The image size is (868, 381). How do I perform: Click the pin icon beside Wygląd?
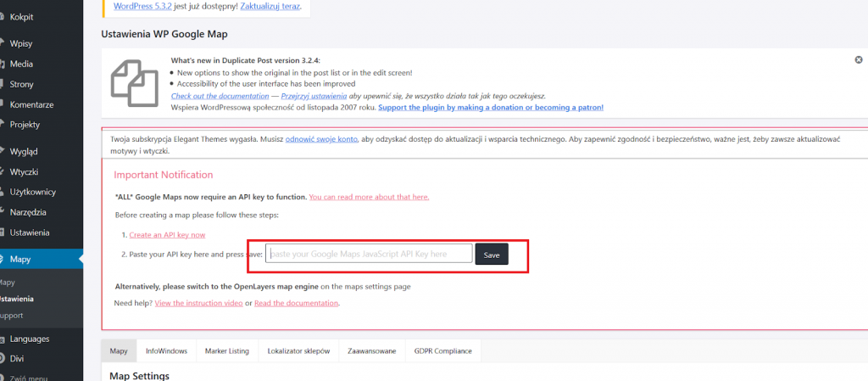pyautogui.click(x=3, y=152)
